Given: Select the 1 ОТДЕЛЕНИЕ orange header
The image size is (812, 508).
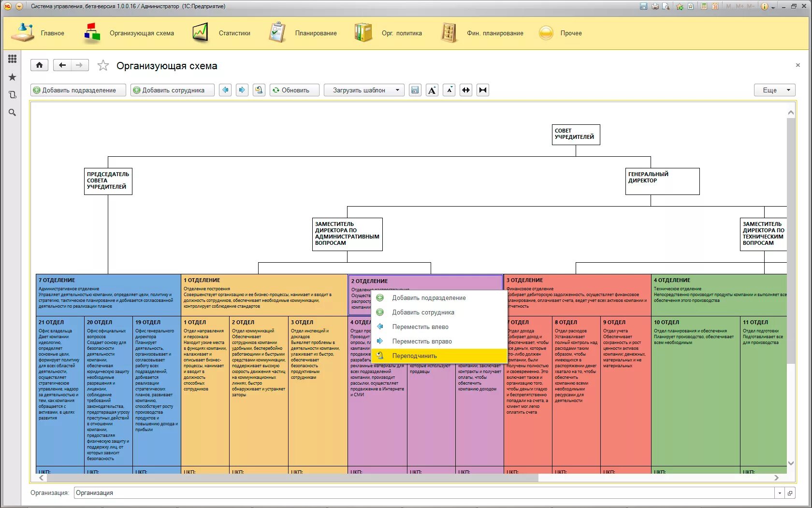Looking at the screenshot, I should click(x=264, y=295).
